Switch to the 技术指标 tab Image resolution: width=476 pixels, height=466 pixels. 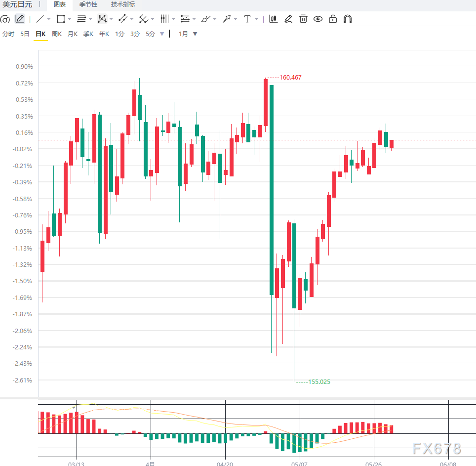point(123,4)
